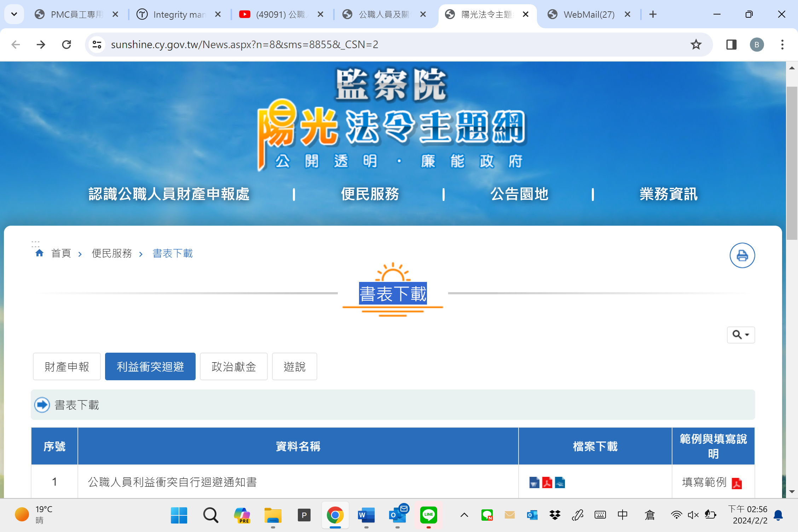Expand the search dropdown with magnifier
Screen dimensions: 798x532
[x=741, y=335]
